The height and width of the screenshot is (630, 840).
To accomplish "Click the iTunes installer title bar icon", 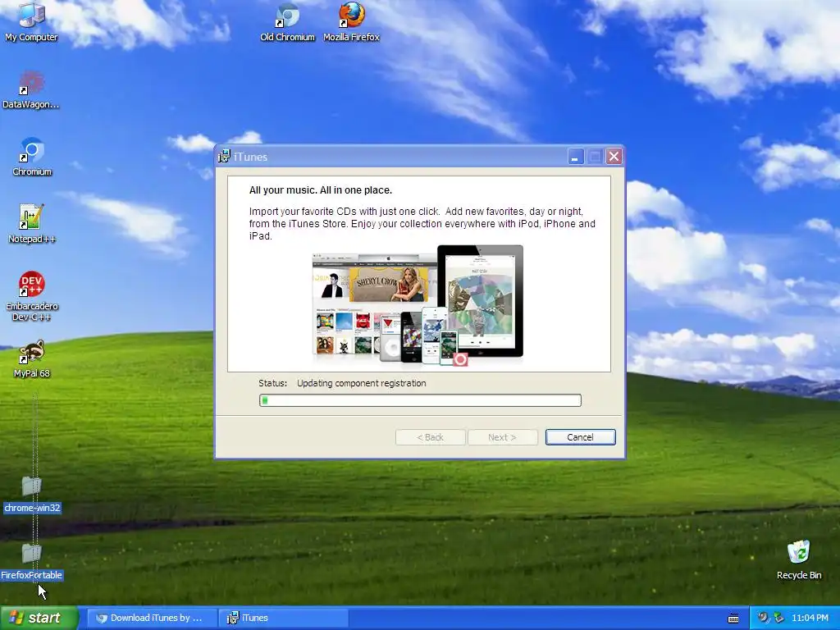I will click(x=224, y=157).
